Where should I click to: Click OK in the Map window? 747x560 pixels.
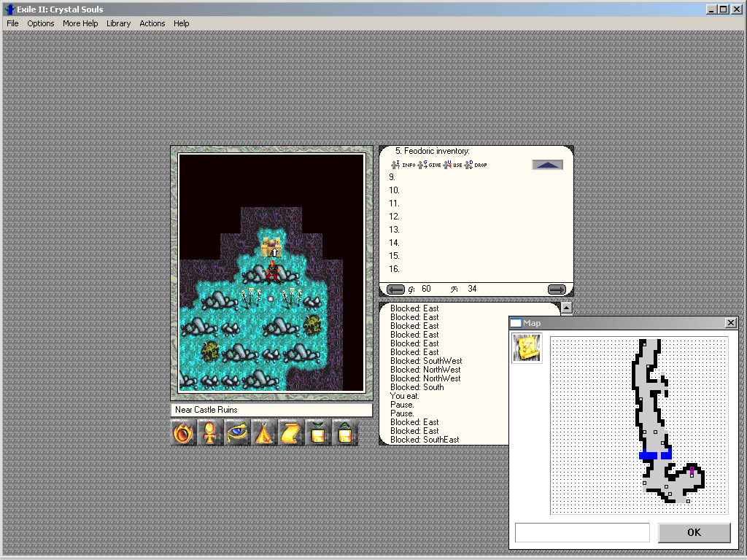694,532
